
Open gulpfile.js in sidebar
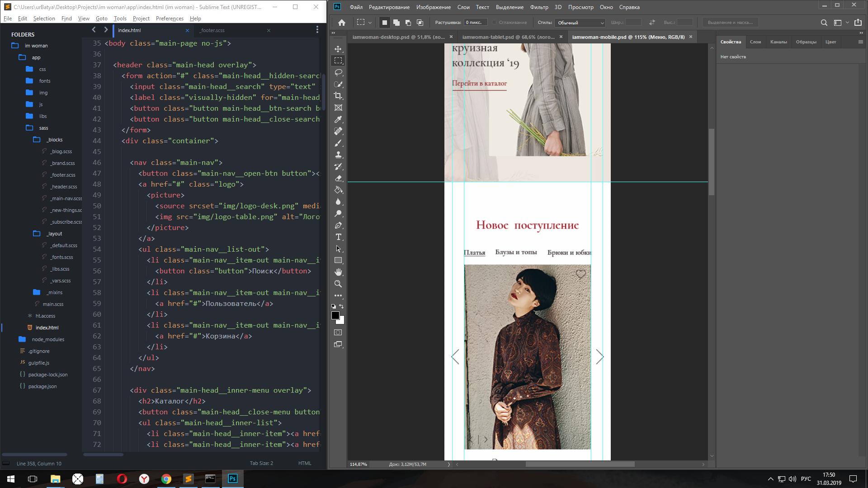tap(39, 363)
